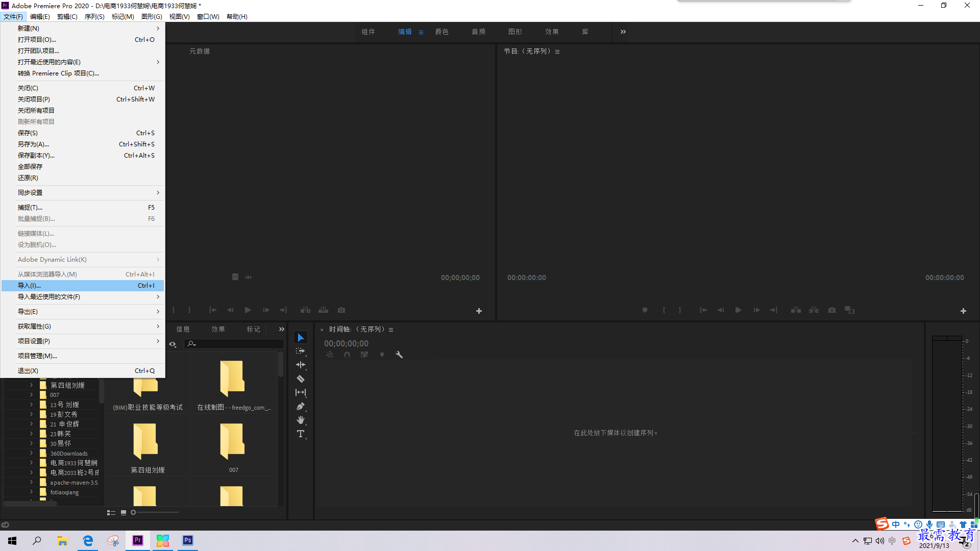Choose 保存(S) menu entry
The height and width of the screenshot is (551, 980).
[83, 133]
